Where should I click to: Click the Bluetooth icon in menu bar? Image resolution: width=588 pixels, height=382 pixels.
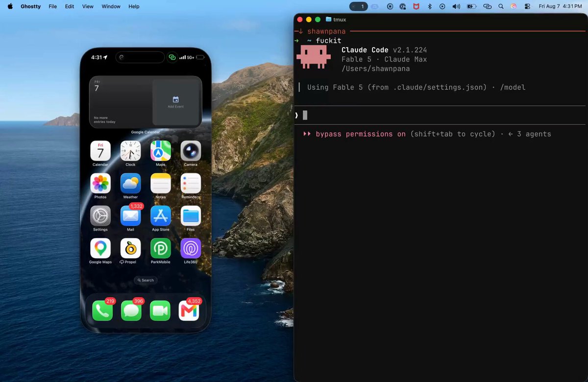pyautogui.click(x=430, y=6)
